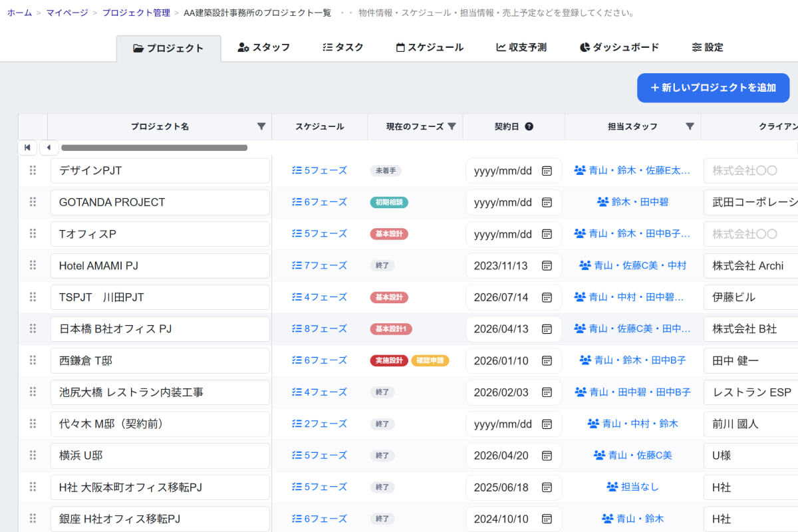Viewport: 798px width, 532px height.
Task: Click マイページ breadcrumb link
Action: [x=67, y=13]
